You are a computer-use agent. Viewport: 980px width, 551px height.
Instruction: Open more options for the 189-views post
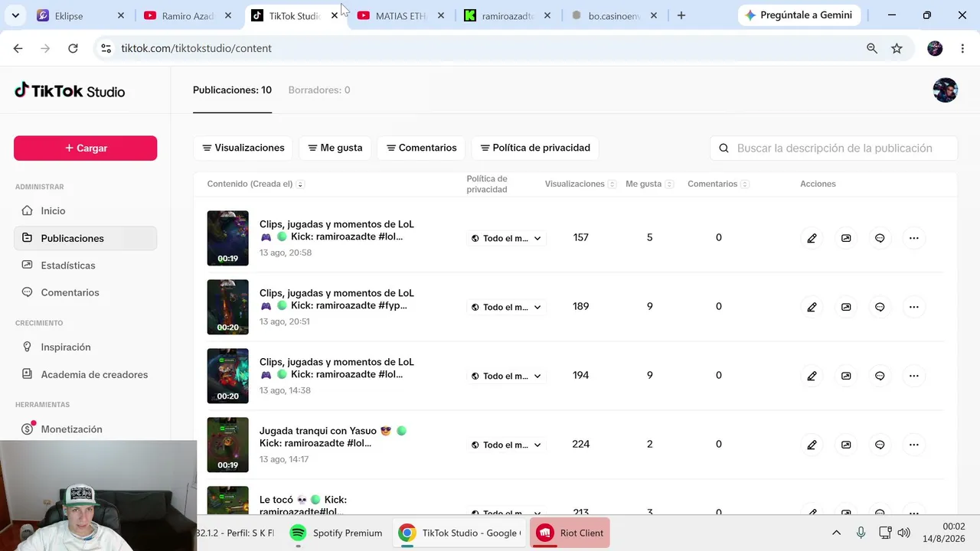click(913, 307)
